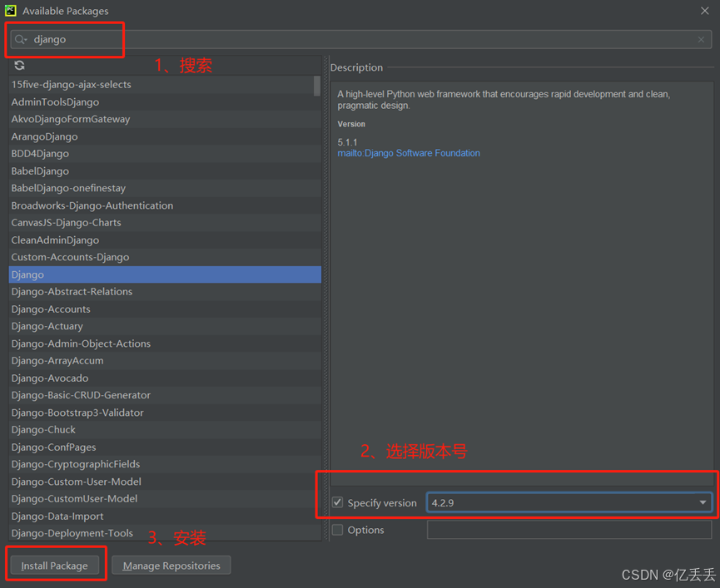Select the 15five-django-ajax-selects package

pos(165,84)
